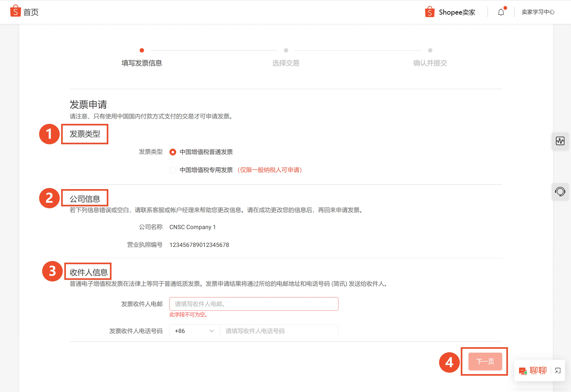571x392 pixels.
Task: Click the 填写发票信息 progress dot
Action: pos(142,50)
